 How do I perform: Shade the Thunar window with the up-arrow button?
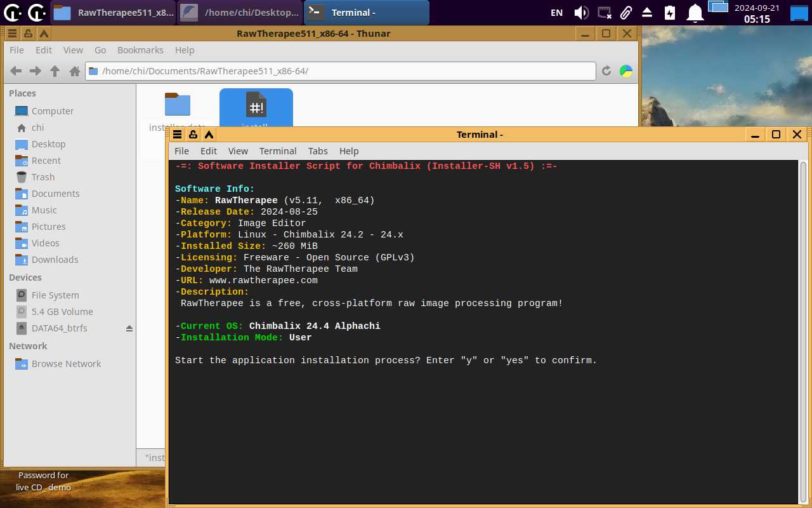click(44, 34)
